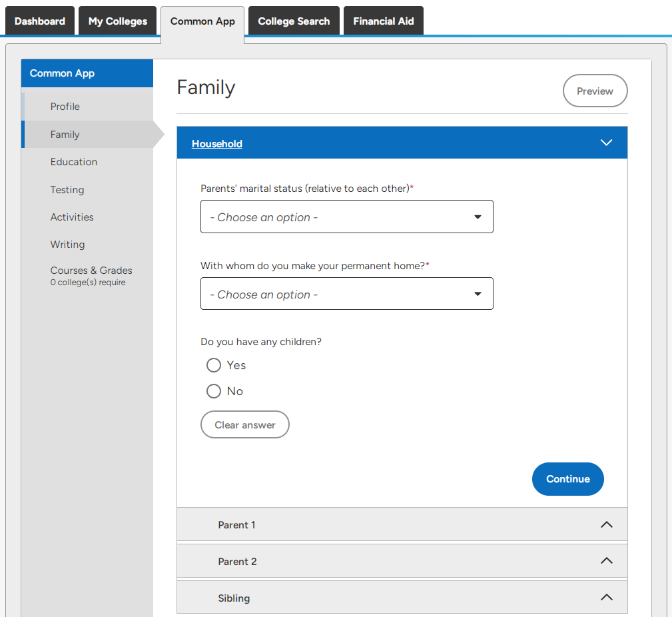Go to Testing section in sidebar

87,189
